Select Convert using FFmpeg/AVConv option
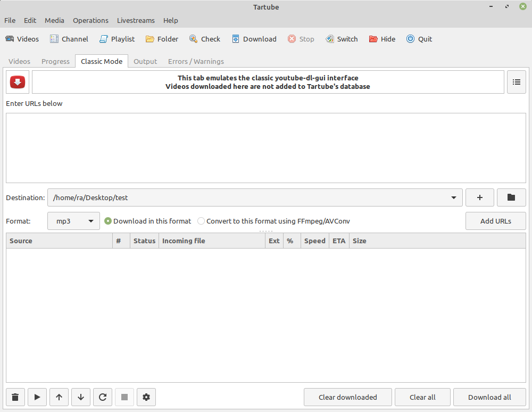The image size is (532, 412). coord(273,221)
